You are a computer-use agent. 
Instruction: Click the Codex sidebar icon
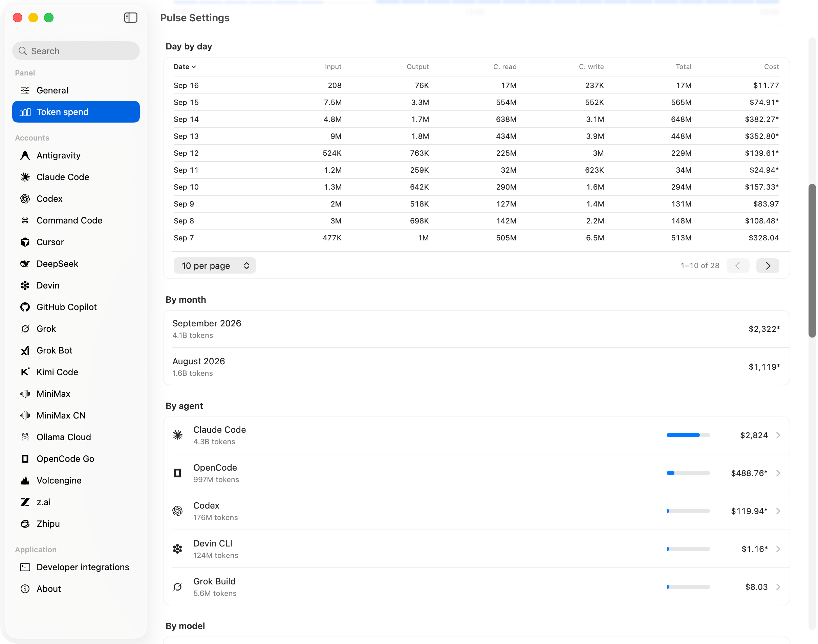click(25, 199)
